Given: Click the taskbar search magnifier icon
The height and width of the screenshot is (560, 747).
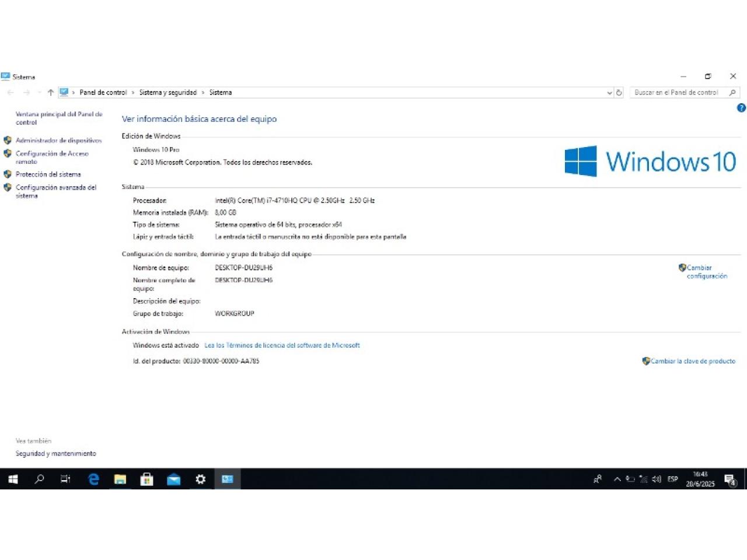Looking at the screenshot, I should pyautogui.click(x=39, y=479).
